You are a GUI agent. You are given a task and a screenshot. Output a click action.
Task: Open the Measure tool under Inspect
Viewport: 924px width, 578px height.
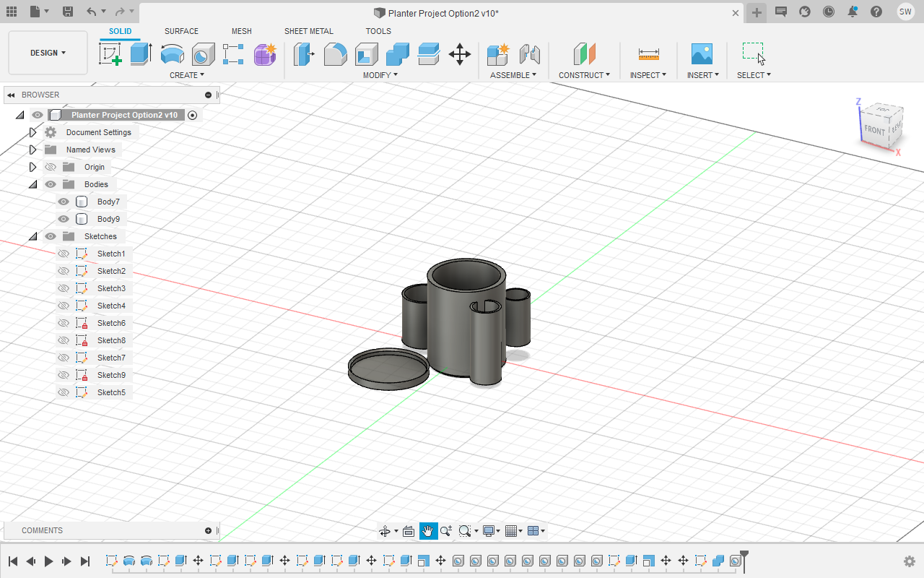click(x=648, y=54)
